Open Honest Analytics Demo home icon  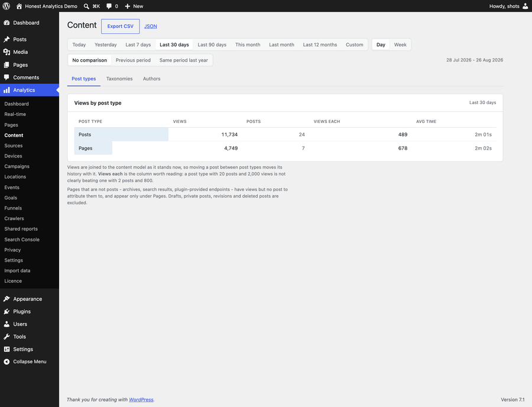click(x=19, y=6)
